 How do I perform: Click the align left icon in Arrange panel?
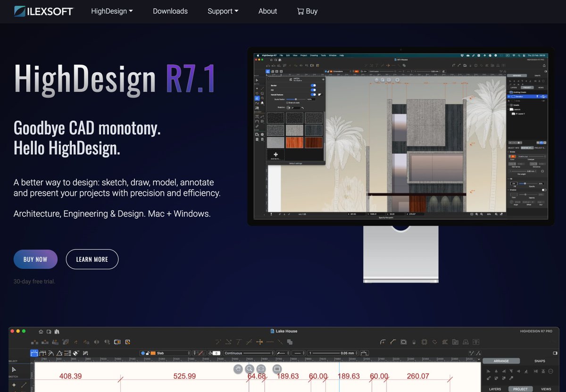pos(488,371)
